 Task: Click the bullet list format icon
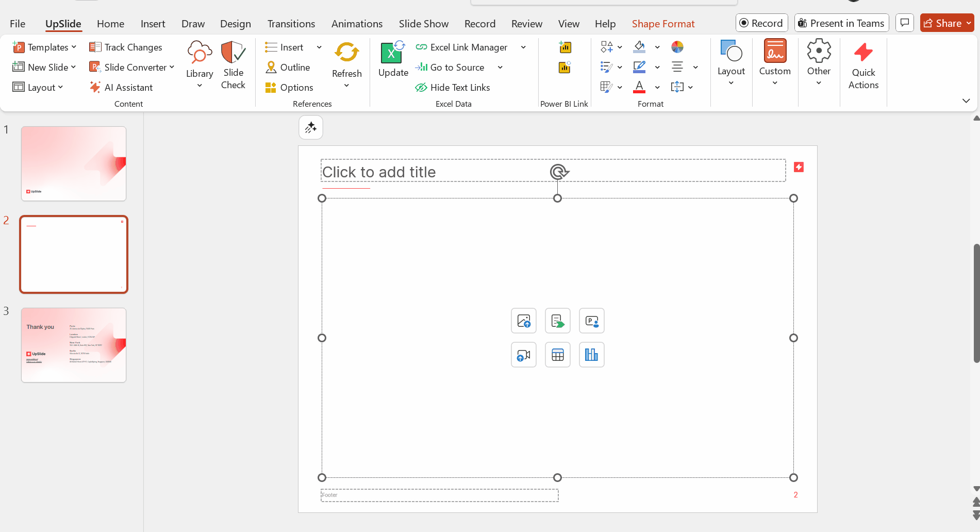[607, 67]
